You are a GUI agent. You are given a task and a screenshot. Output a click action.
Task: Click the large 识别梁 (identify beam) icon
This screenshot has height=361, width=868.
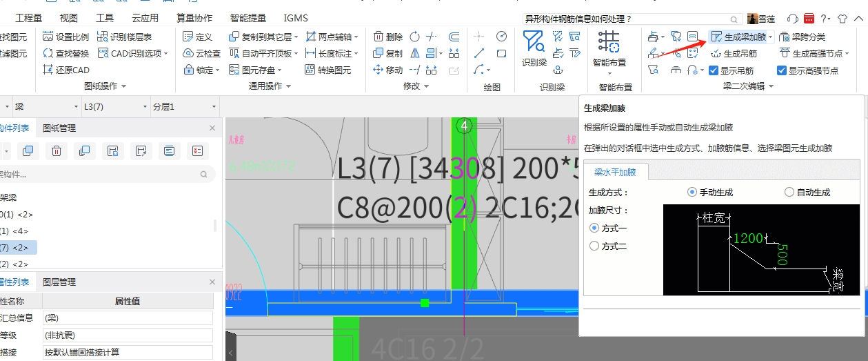coord(534,42)
